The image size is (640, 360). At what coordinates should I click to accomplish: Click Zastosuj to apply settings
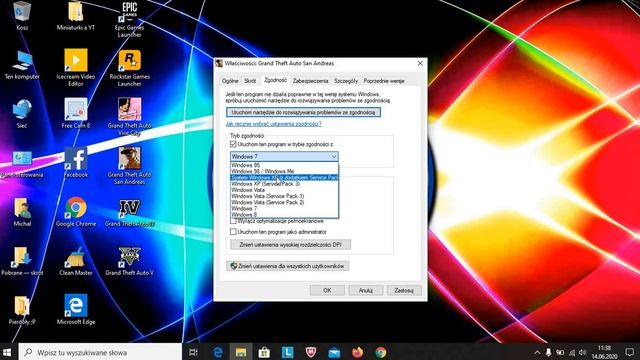[404, 290]
